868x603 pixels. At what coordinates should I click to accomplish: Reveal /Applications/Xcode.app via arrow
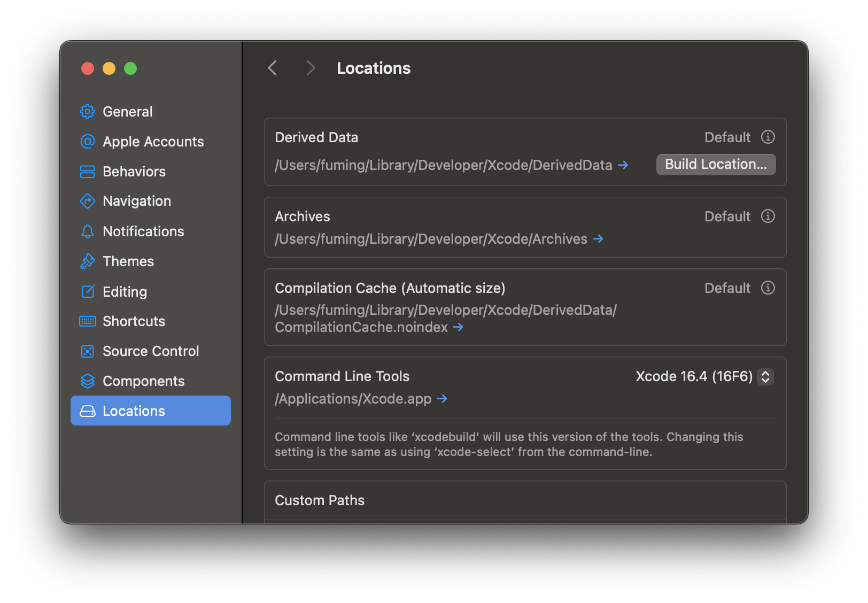pos(442,399)
